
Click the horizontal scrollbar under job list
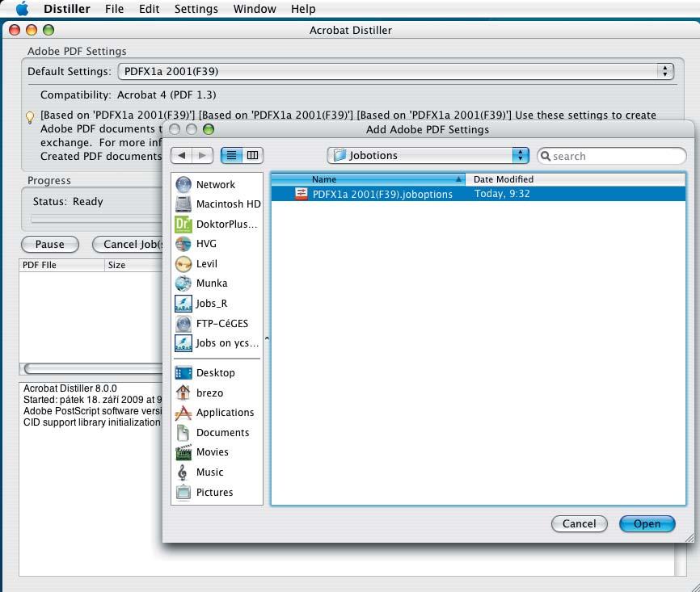pyautogui.click(x=92, y=368)
